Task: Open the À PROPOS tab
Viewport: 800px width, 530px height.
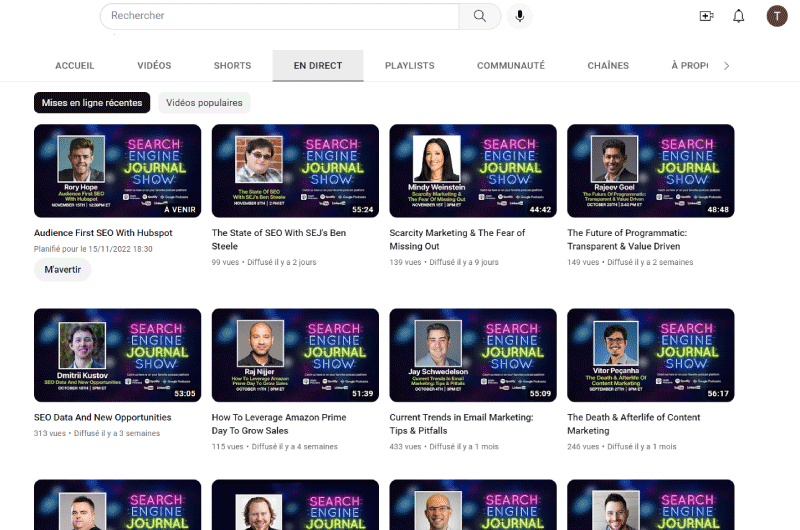Action: [689, 66]
